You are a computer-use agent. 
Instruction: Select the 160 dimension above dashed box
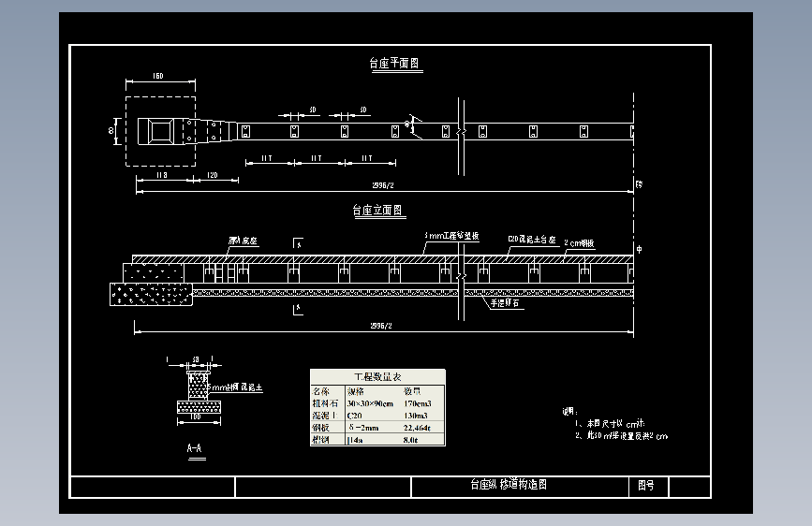coord(158,76)
